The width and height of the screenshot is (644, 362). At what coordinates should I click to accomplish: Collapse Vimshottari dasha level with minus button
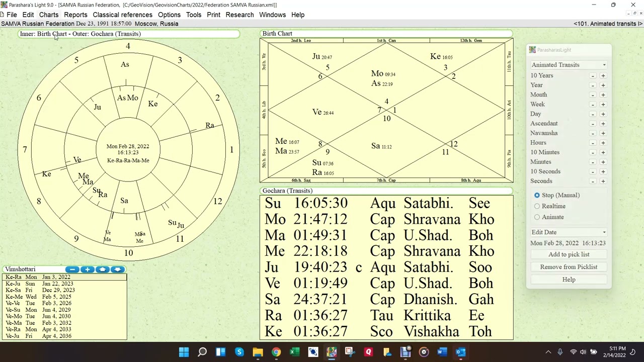click(72, 269)
